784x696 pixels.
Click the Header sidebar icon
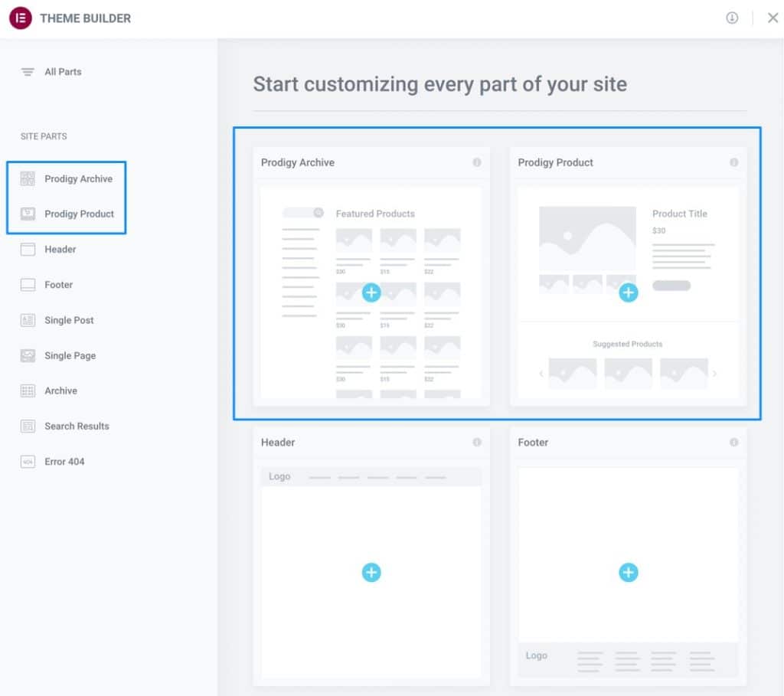[x=28, y=249]
